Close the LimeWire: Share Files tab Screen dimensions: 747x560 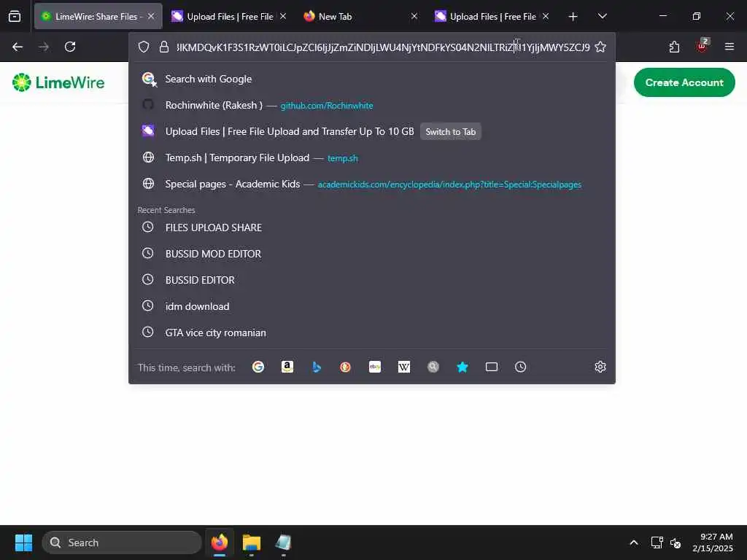point(151,16)
